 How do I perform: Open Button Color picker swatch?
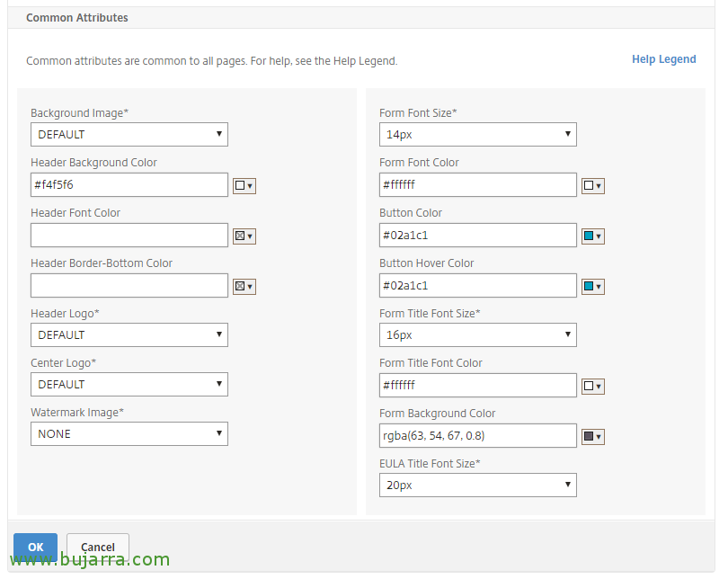593,236
